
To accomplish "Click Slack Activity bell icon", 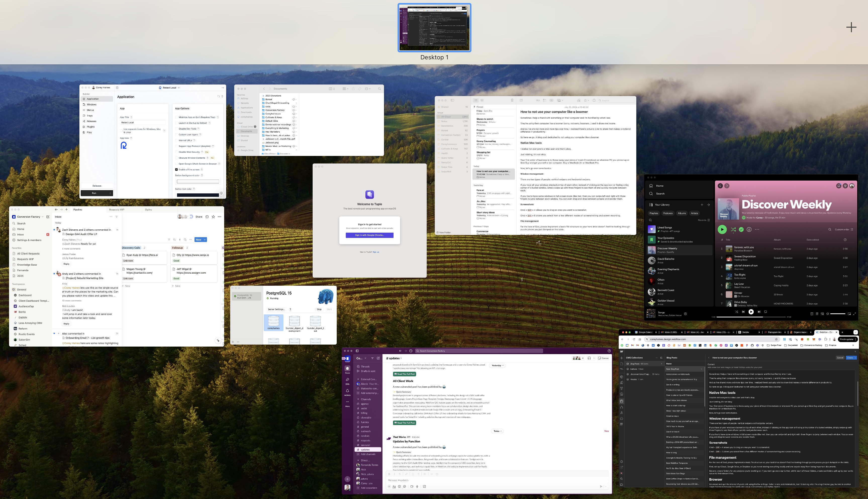I will tap(347, 391).
